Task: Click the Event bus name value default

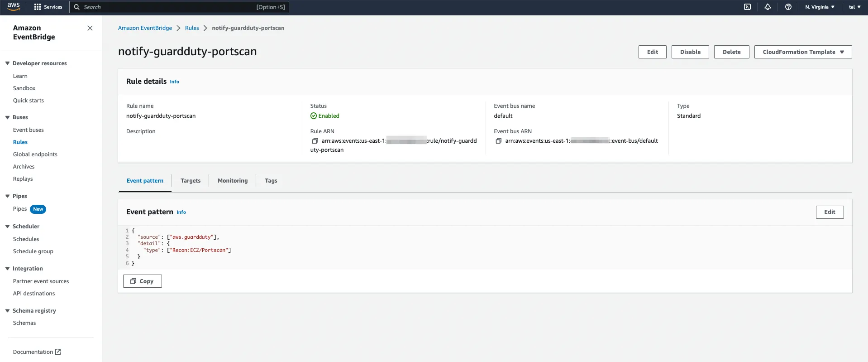Action: 503,116
